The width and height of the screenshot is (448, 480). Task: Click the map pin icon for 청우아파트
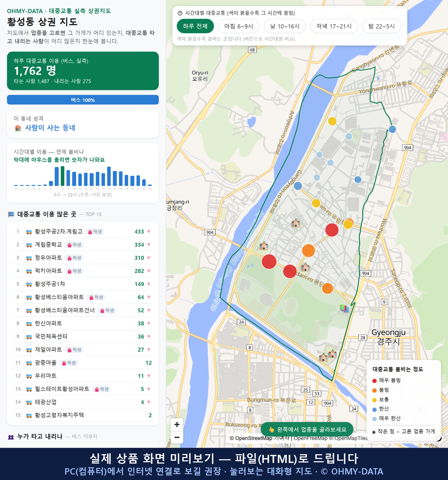tap(149, 258)
